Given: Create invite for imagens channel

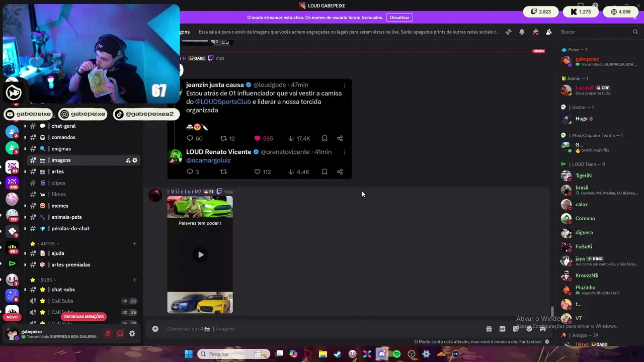Looking at the screenshot, I should [x=128, y=160].
